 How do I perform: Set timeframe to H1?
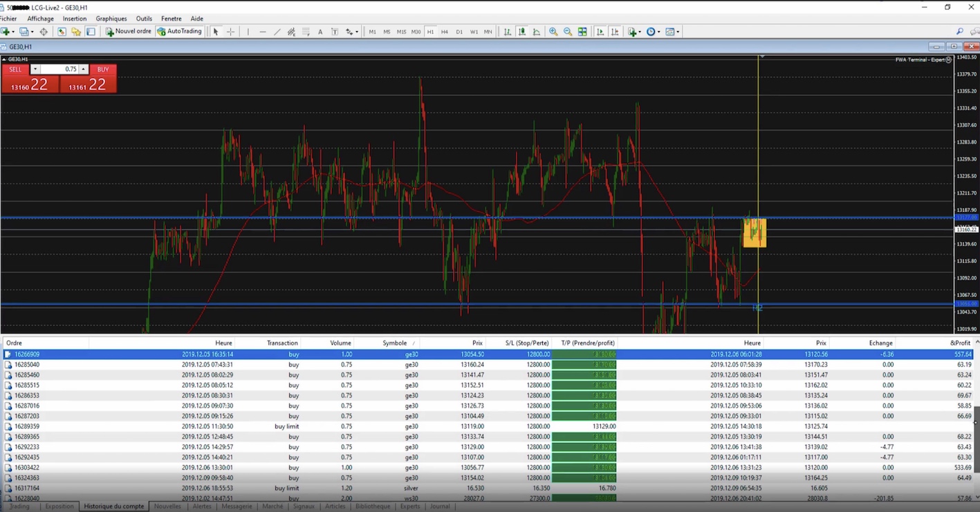point(430,32)
